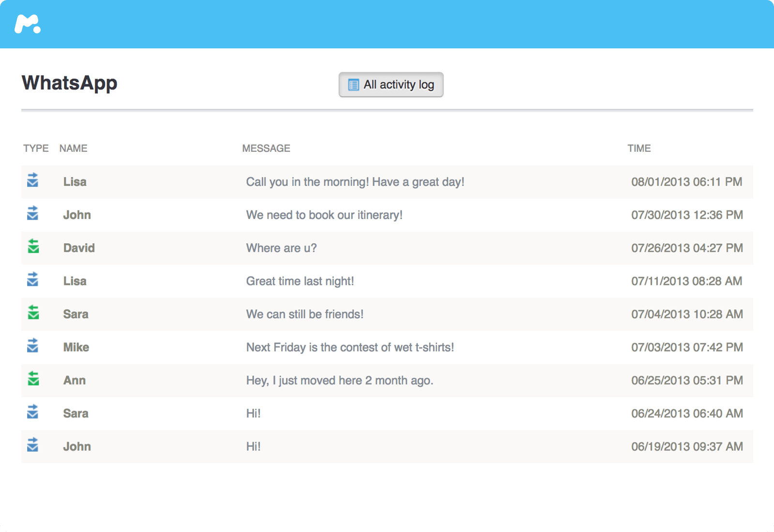Image resolution: width=774 pixels, height=532 pixels.
Task: Select name Lisa in the 08/01/2013 row
Action: pyautogui.click(x=75, y=182)
